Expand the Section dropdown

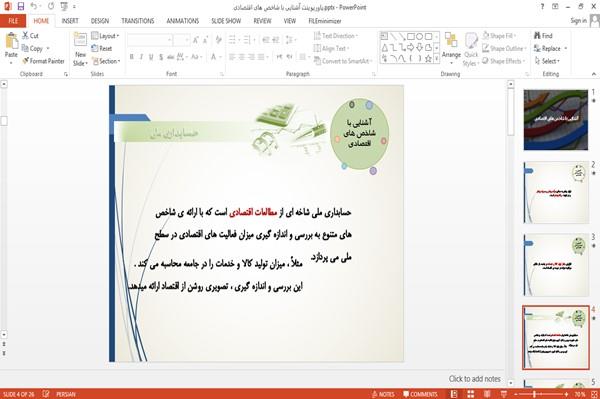[106, 61]
